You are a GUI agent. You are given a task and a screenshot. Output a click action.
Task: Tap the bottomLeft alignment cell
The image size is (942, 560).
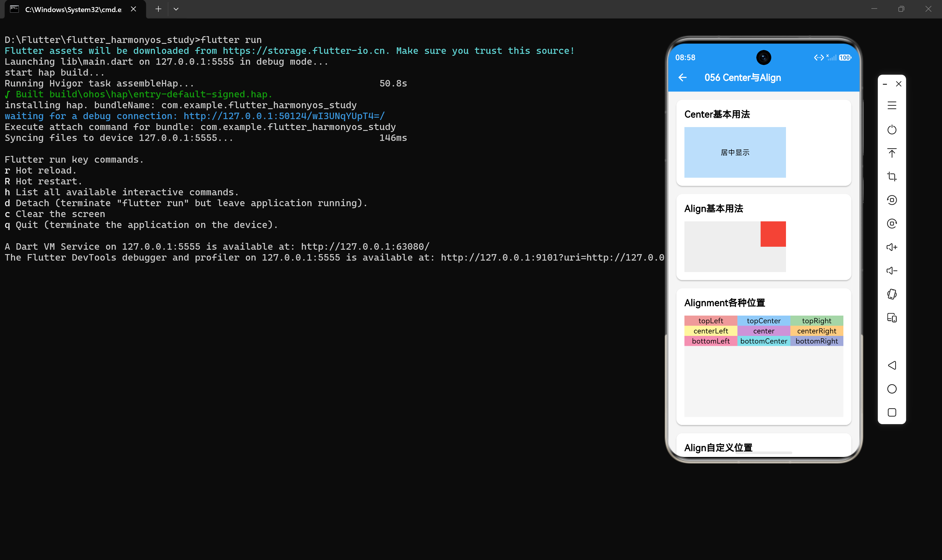710,341
